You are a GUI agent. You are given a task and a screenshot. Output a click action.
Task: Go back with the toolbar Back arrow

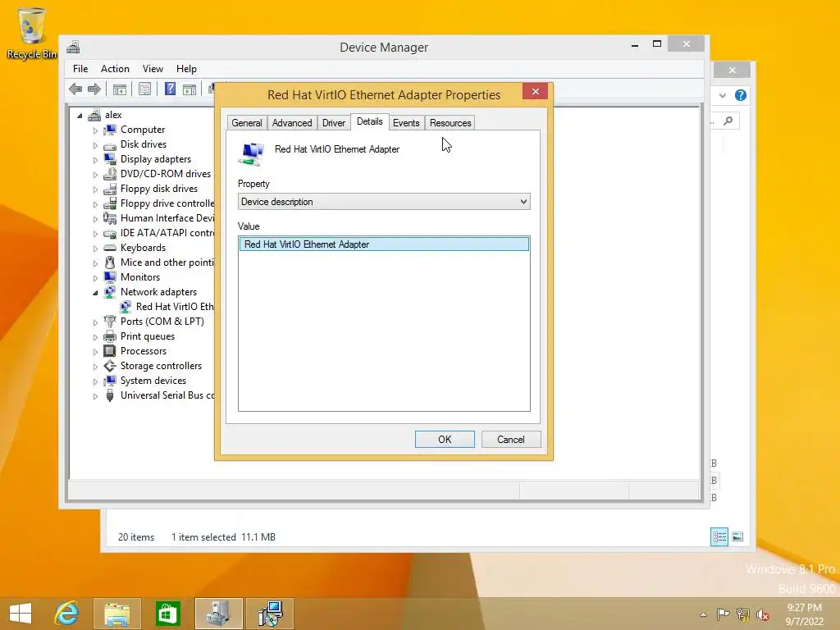75,89
